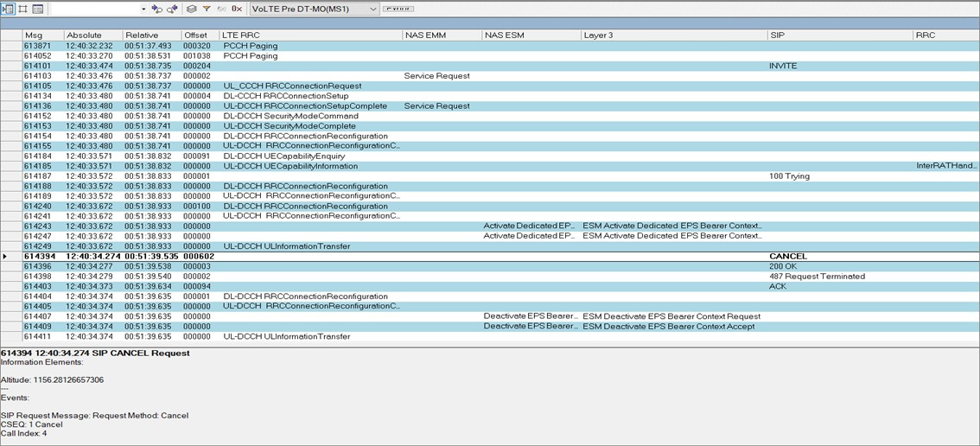Select UL-DCCH SecurityModeComplete message

290,125
